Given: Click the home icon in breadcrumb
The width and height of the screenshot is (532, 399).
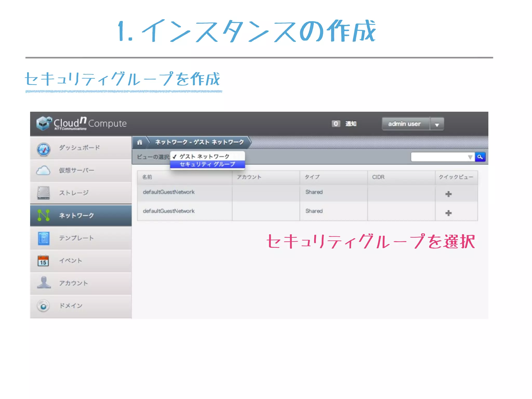Looking at the screenshot, I should pos(139,142).
